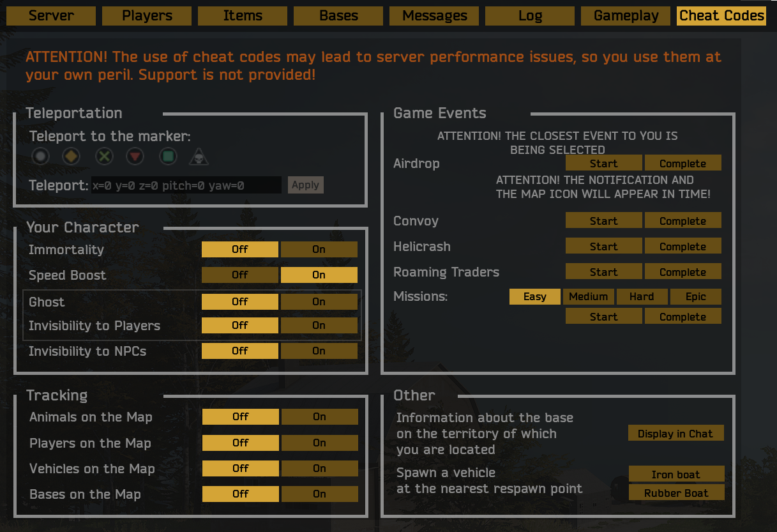Complete the Helicrash event

click(683, 247)
